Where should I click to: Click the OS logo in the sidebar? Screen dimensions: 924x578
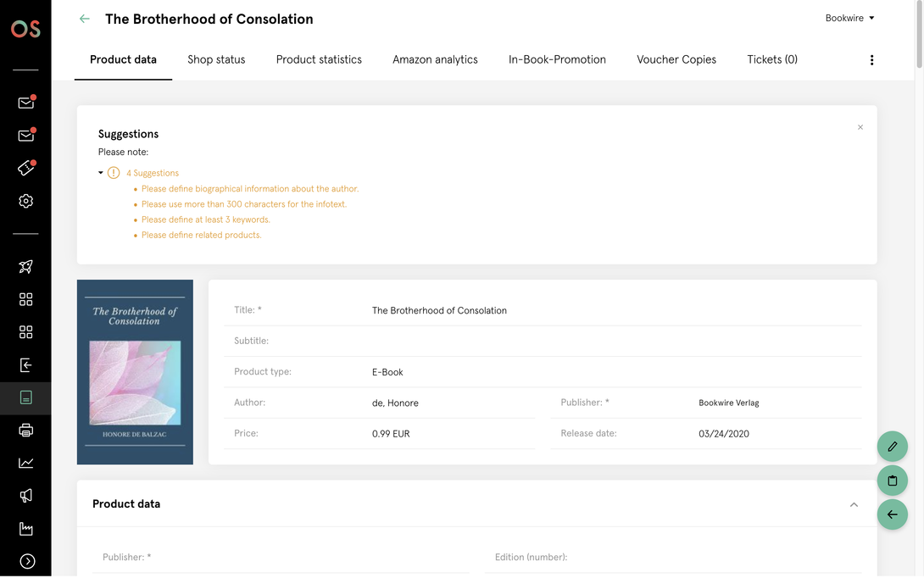tap(26, 28)
